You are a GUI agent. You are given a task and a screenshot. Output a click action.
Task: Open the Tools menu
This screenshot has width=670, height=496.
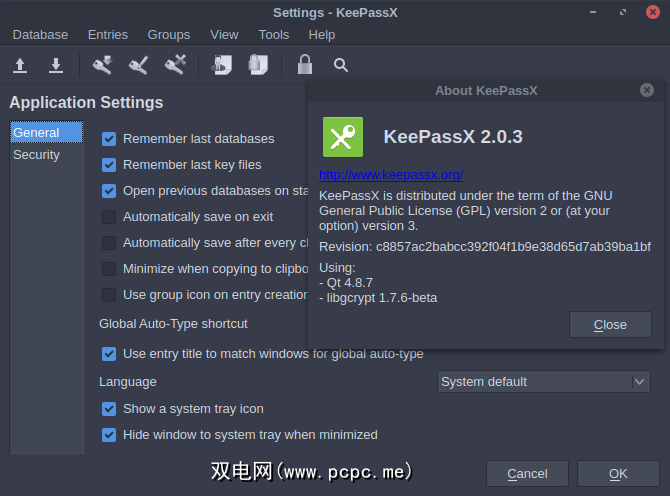click(x=274, y=35)
